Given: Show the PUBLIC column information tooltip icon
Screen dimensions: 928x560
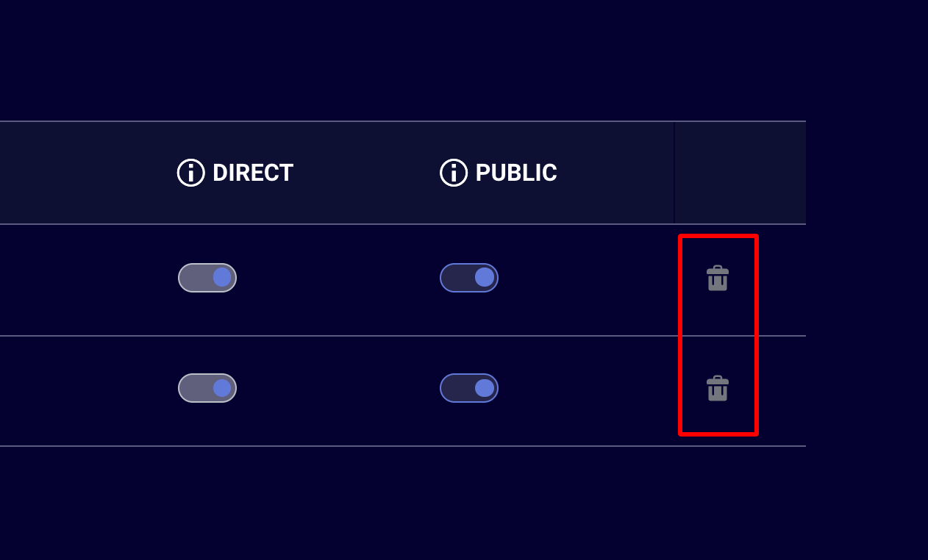Looking at the screenshot, I should (454, 173).
